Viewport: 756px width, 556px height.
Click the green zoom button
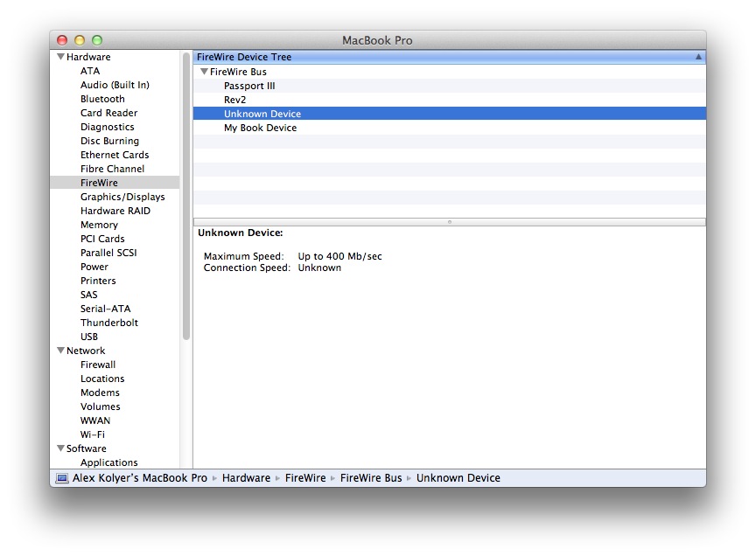97,40
